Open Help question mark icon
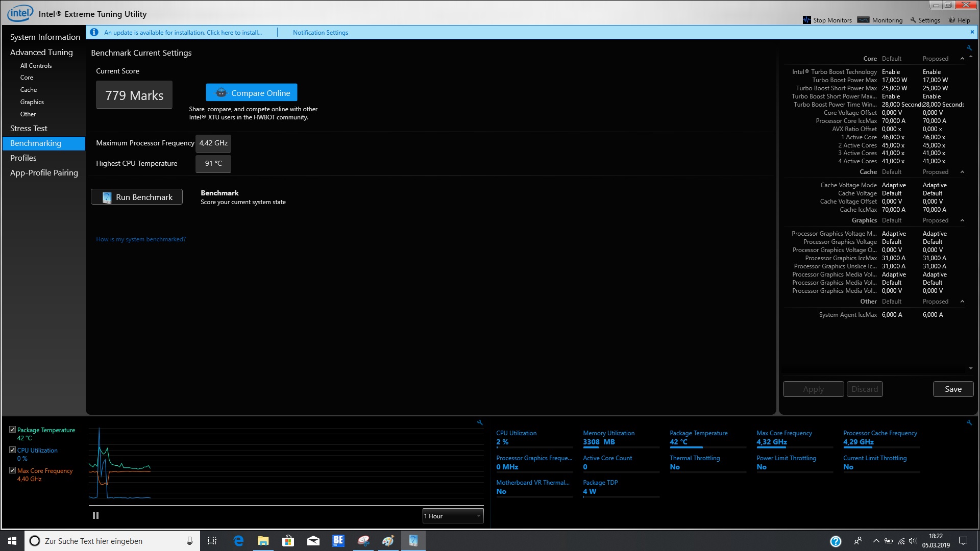Screen dimensions: 980x551 tap(952, 20)
